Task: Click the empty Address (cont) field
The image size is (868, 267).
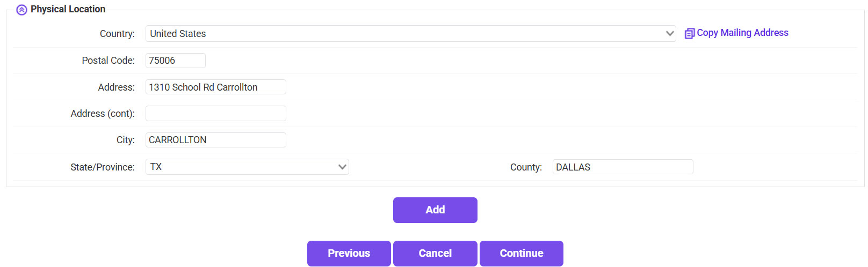Action: pyautogui.click(x=215, y=114)
